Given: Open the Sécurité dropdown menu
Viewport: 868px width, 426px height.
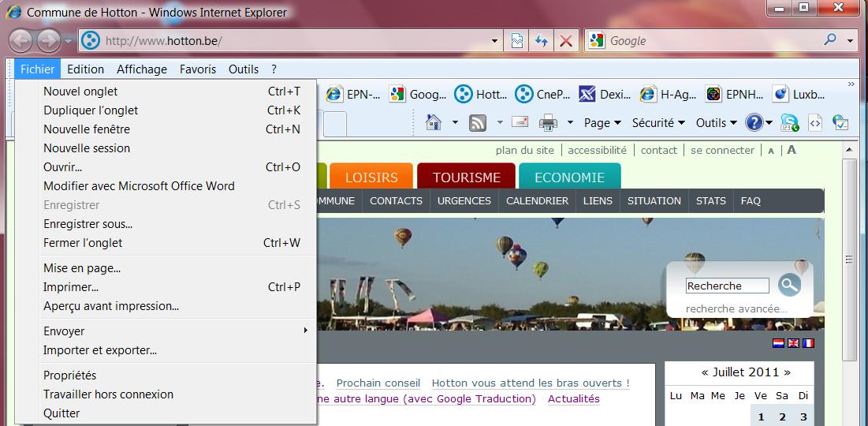Looking at the screenshot, I should [658, 122].
